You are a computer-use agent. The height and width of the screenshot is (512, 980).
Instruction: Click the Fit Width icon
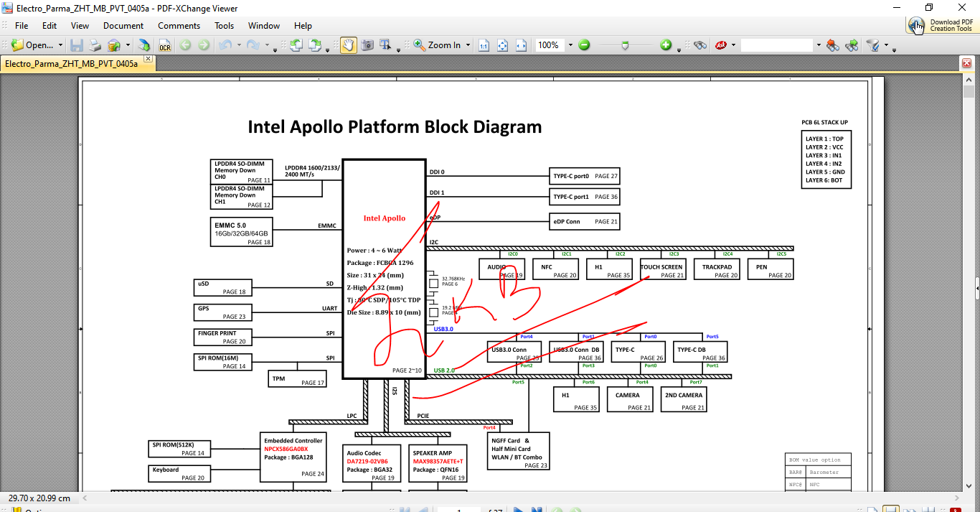[522, 45]
